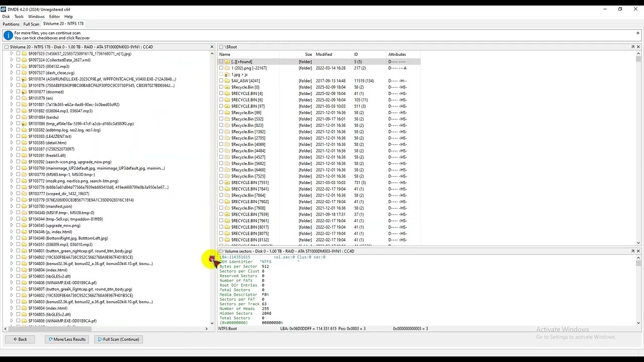The width and height of the screenshot is (644, 362).
Task: Click the folder icon of $F104345 (upgrade_now.png)
Action: tap(24, 225)
